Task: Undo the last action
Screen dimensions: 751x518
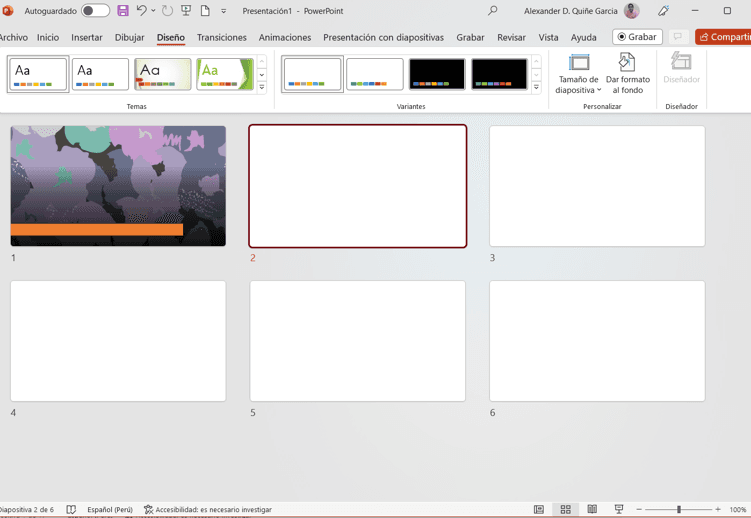Action: point(141,11)
